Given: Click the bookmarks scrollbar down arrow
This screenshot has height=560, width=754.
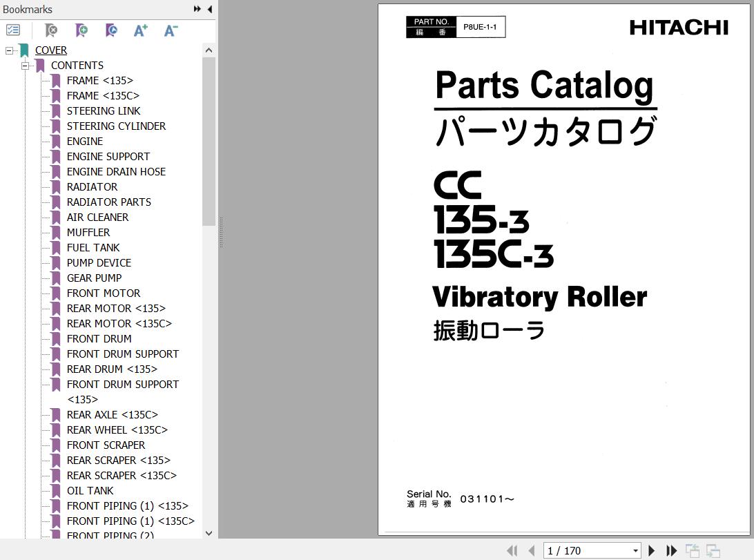Looking at the screenshot, I should tap(209, 532).
